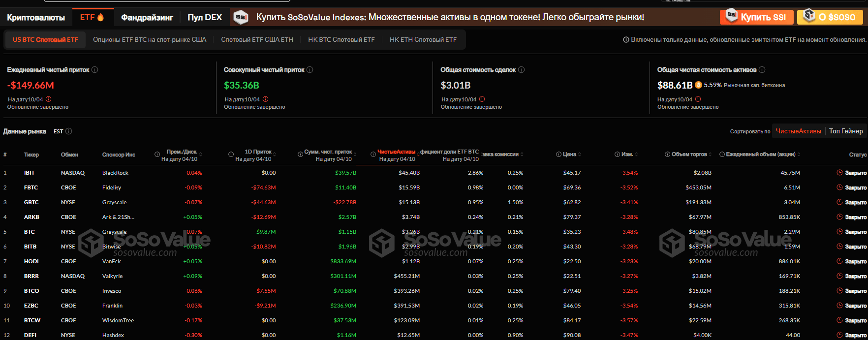Select the ETF tab with fire icon

coord(93,17)
